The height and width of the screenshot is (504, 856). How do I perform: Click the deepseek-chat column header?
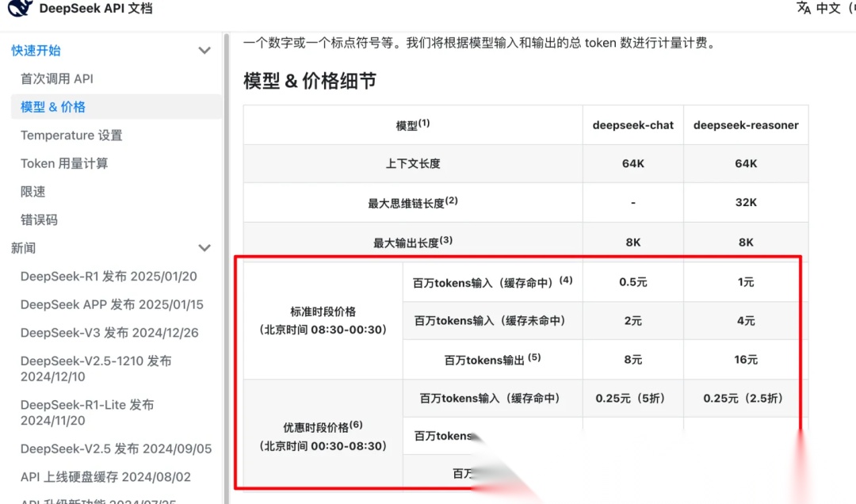coord(633,125)
